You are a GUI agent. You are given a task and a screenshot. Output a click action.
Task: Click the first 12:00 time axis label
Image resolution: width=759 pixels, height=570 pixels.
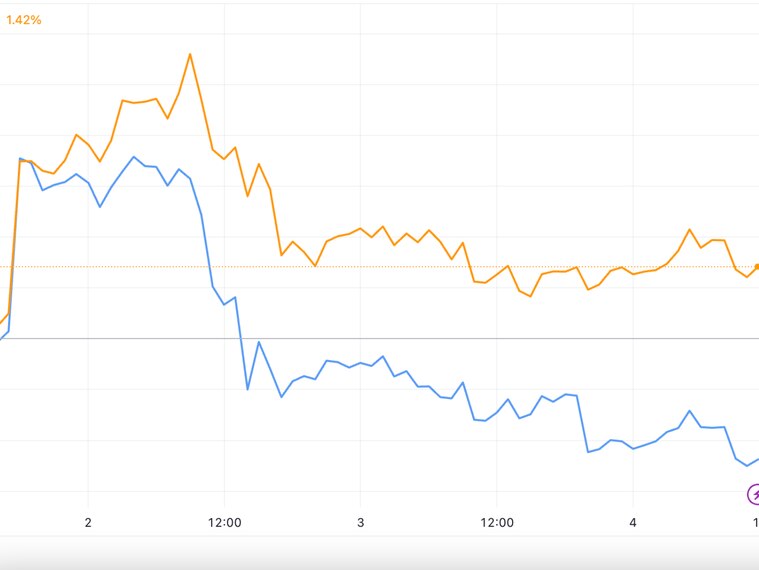click(224, 523)
